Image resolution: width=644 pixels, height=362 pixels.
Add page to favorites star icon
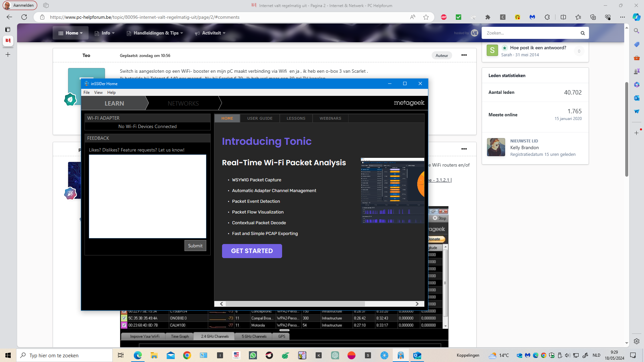[x=426, y=17]
